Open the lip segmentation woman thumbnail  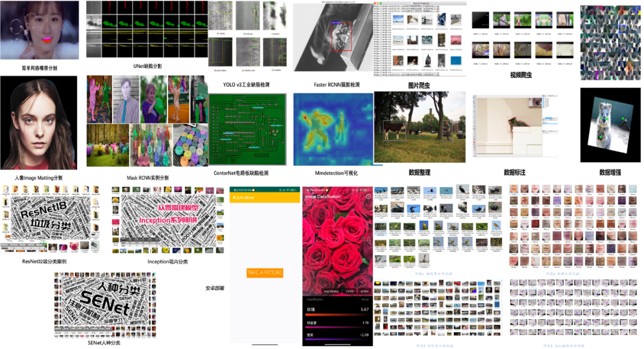coord(39,30)
